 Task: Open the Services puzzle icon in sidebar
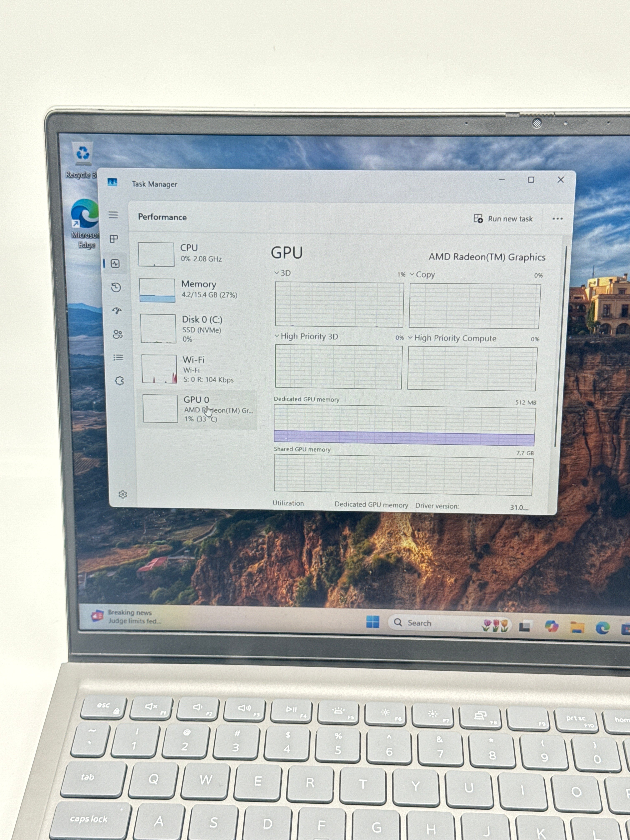click(120, 380)
